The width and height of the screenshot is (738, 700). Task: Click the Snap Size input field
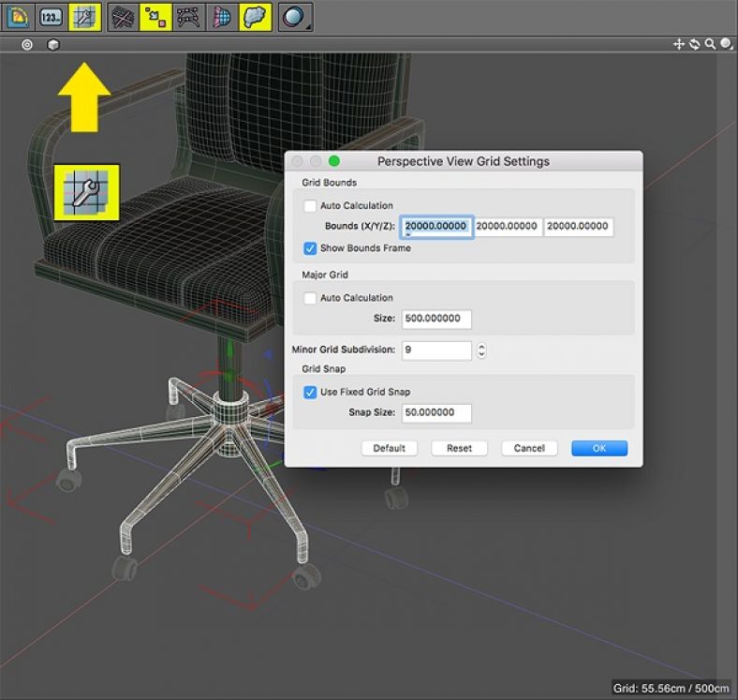[436, 413]
